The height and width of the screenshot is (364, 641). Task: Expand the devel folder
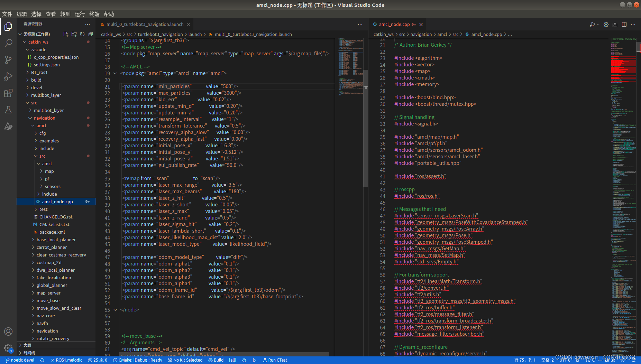37,87
